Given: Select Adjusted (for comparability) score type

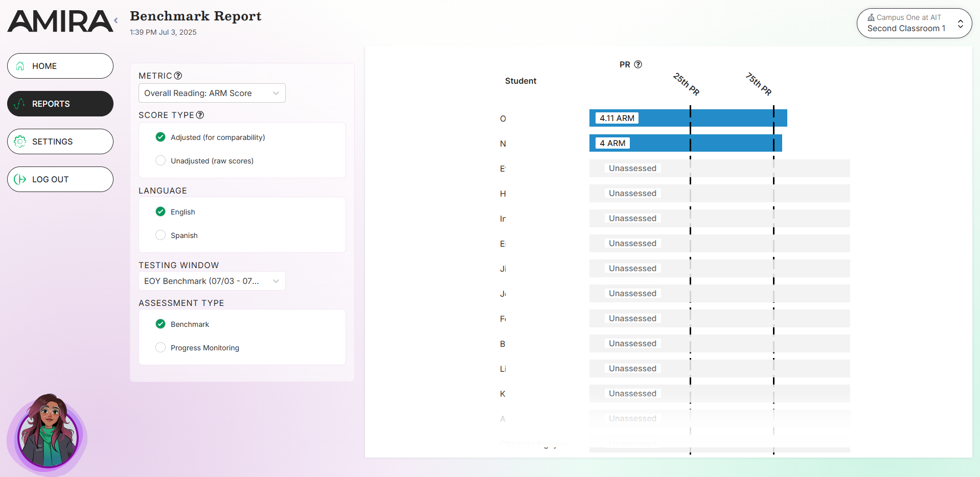Looking at the screenshot, I should pyautogui.click(x=210, y=137).
